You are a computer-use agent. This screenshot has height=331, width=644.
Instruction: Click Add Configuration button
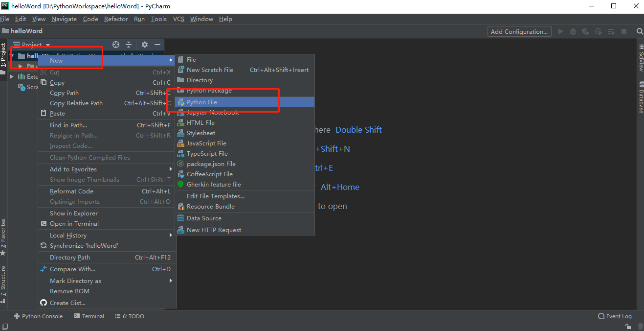pos(519,31)
